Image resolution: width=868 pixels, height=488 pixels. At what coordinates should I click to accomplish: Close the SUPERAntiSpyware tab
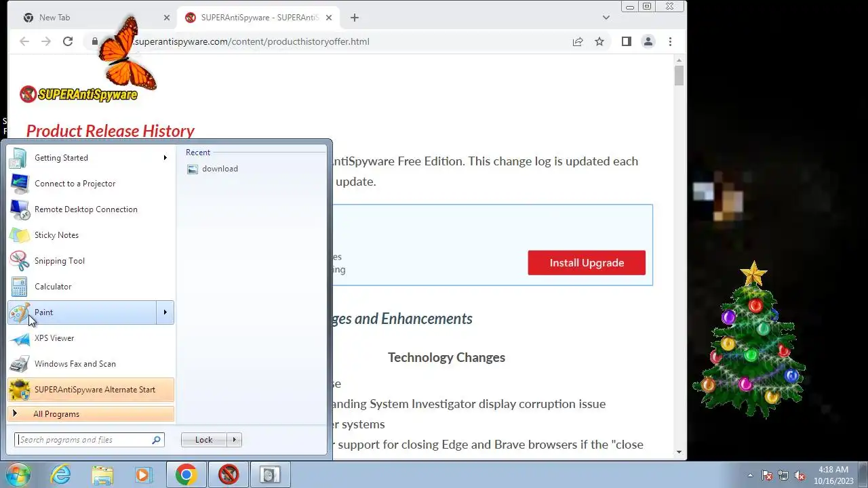[x=330, y=18]
